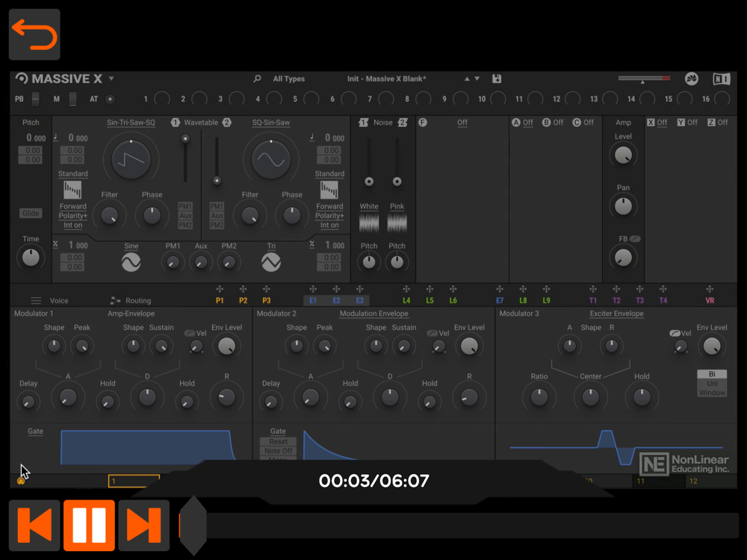Screen dimensions: 747x560
Task: Select Bi mode in Exciter Envelope
Action: click(712, 374)
